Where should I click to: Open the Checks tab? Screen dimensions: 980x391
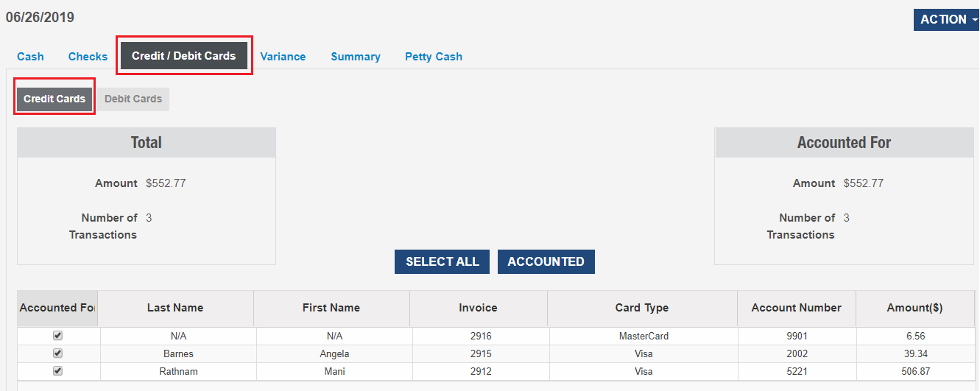88,57
